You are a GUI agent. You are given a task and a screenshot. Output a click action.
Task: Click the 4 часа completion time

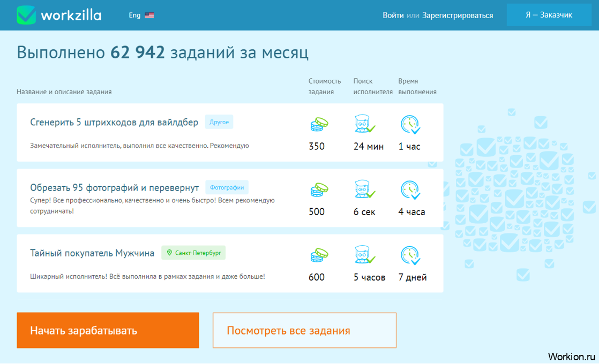point(412,212)
